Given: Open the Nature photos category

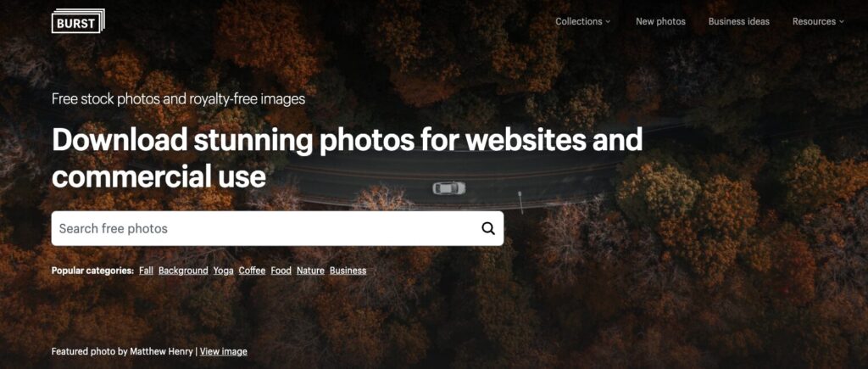Looking at the screenshot, I should 310,271.
